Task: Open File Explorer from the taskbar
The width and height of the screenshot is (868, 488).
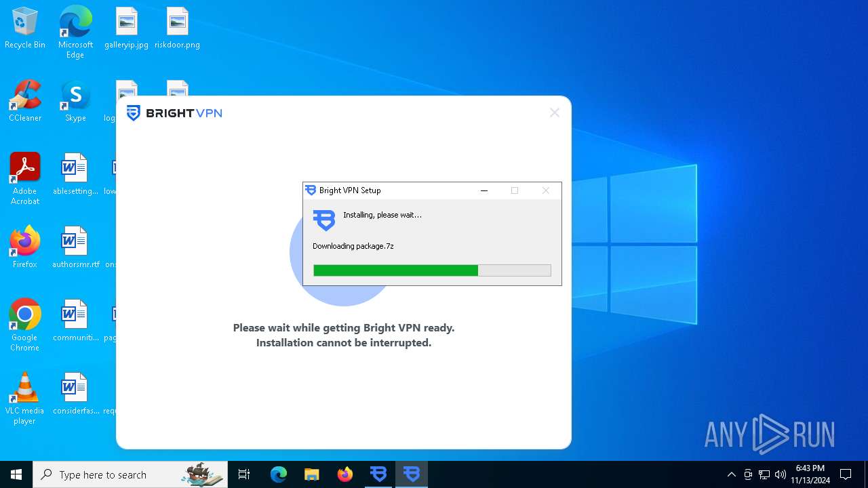Action: point(311,474)
